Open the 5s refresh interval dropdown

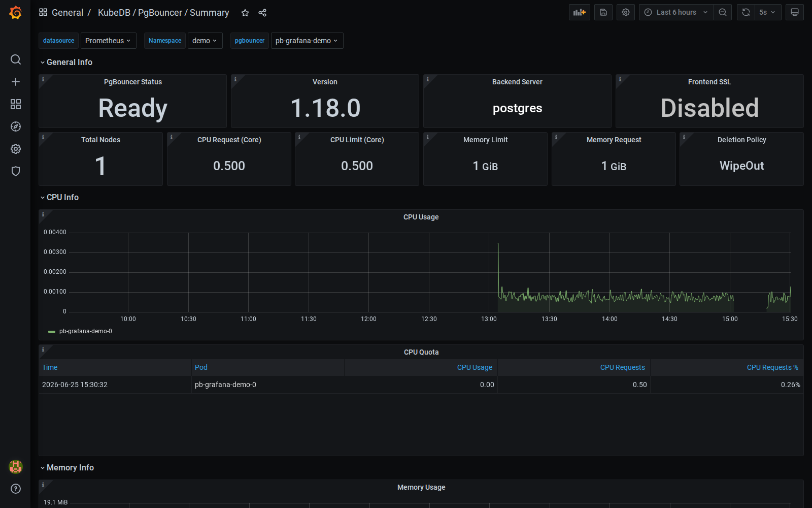(767, 12)
